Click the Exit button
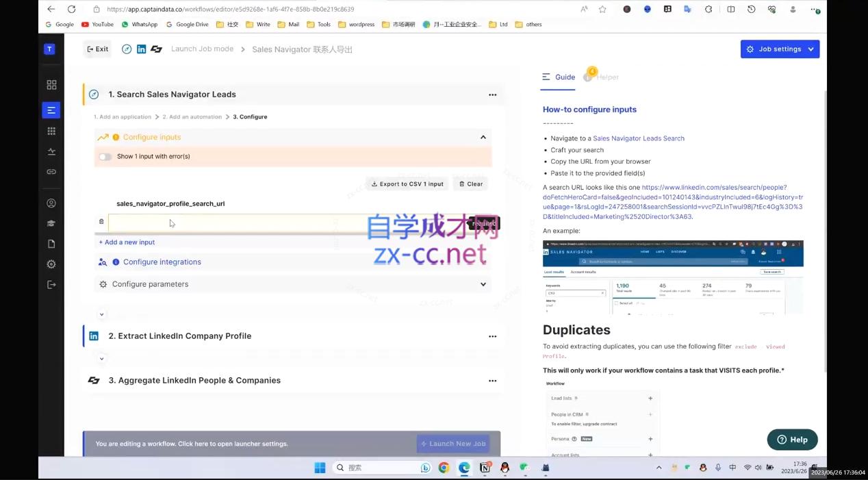This screenshot has width=868, height=480. click(x=97, y=49)
